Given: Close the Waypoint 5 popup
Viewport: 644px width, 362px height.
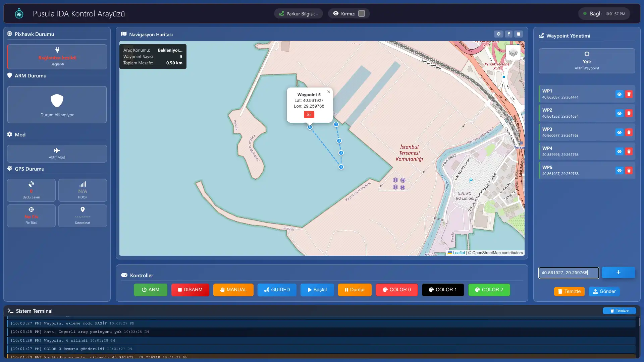Looking at the screenshot, I should pos(329,92).
